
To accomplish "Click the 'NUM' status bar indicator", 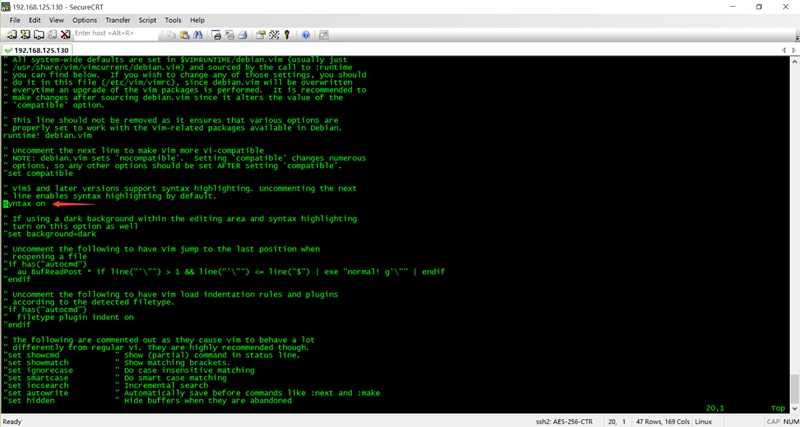I will click(791, 422).
